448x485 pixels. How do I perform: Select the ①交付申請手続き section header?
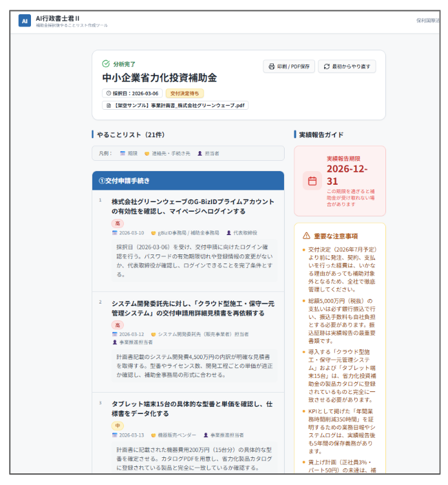click(187, 180)
